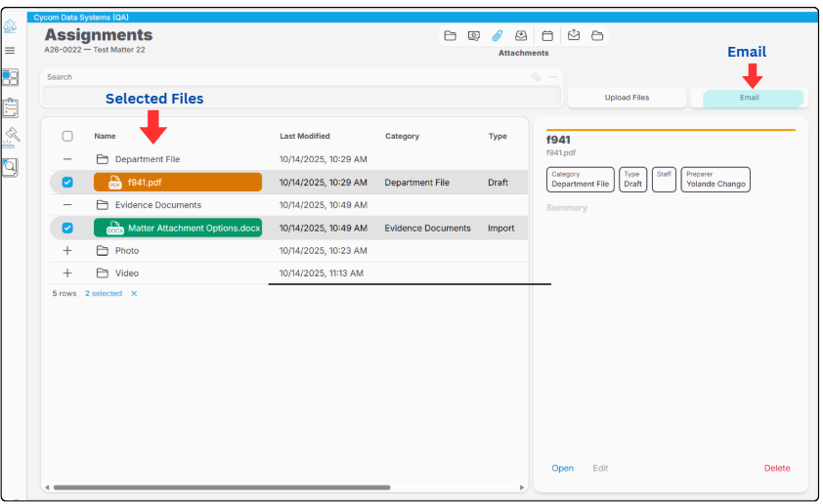Image resolution: width=823 pixels, height=504 pixels.
Task: Select the Video folder row name
Action: click(x=127, y=273)
